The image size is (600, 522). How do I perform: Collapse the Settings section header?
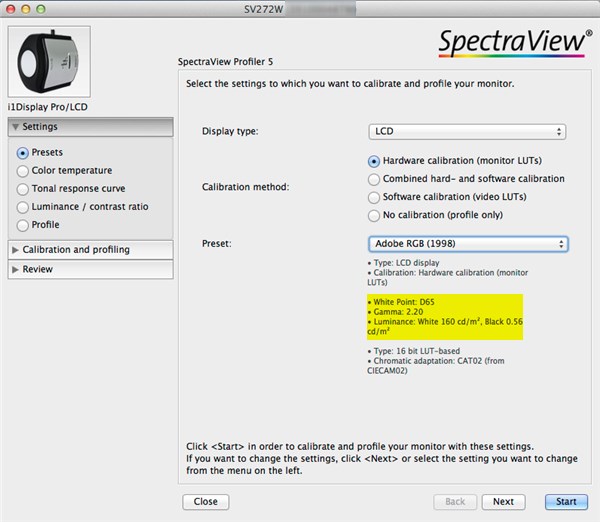click(90, 127)
